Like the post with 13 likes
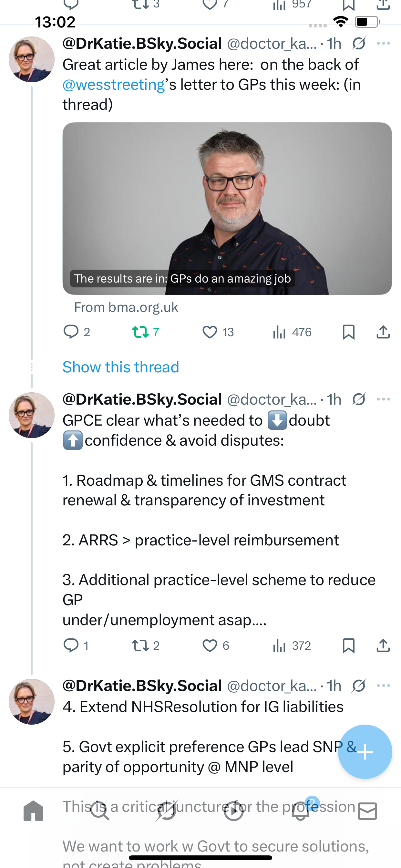The height and width of the screenshot is (868, 401). [210, 332]
